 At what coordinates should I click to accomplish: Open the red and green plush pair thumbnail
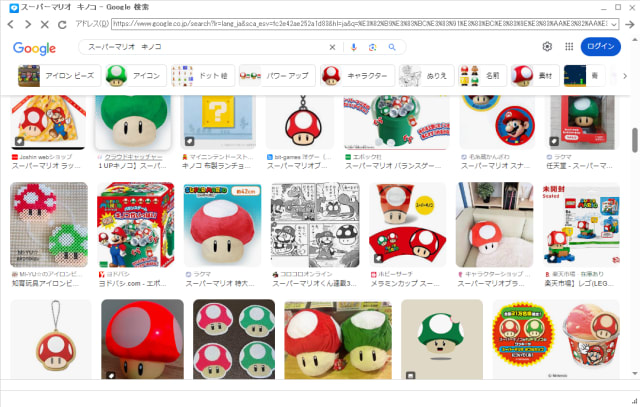pyautogui.click(x=338, y=340)
